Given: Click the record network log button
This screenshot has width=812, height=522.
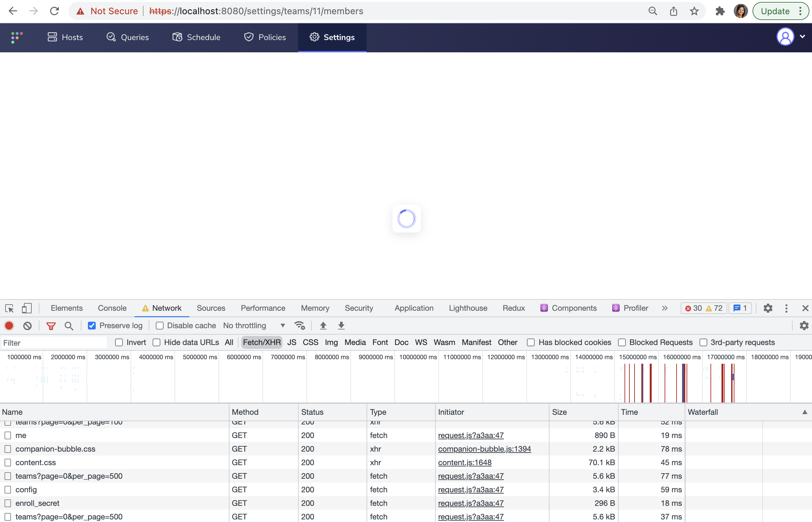Looking at the screenshot, I should [9, 326].
